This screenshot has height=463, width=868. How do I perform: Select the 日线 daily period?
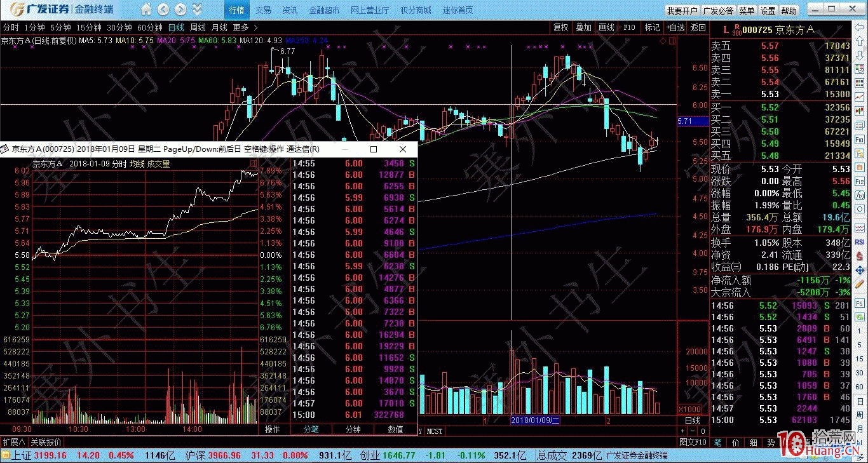(x=176, y=27)
